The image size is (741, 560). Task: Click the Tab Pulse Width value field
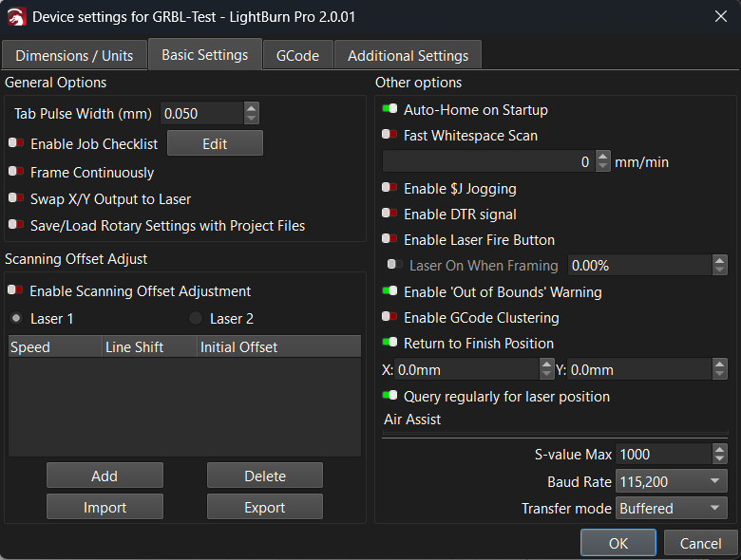click(x=202, y=113)
